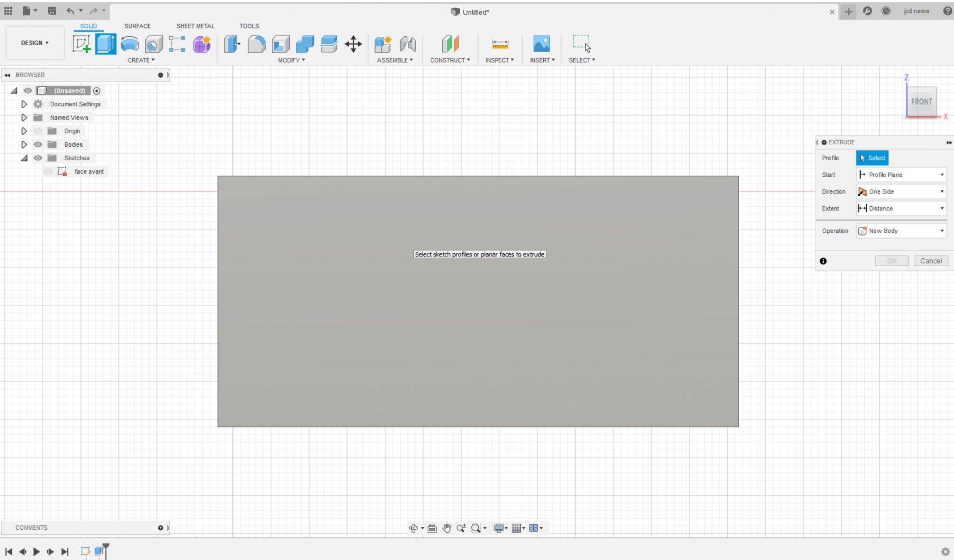
Task: Click the FRONT face of view cube
Action: (921, 101)
